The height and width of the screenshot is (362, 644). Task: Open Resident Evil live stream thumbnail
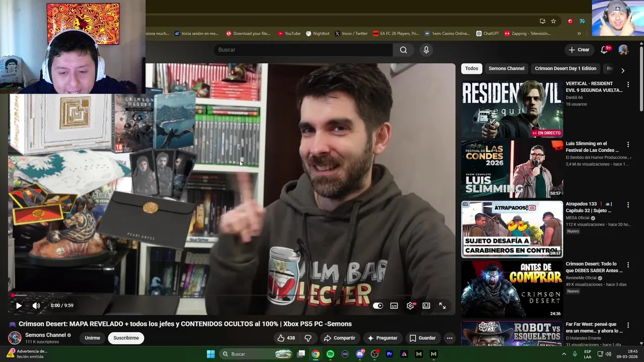pos(512,109)
